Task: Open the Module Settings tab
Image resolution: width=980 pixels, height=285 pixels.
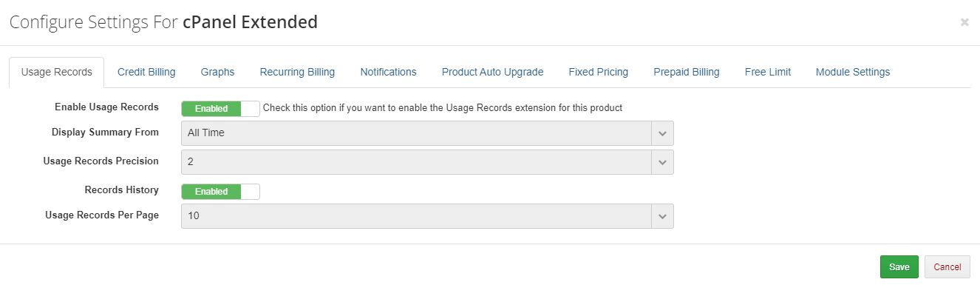Action: (x=852, y=73)
